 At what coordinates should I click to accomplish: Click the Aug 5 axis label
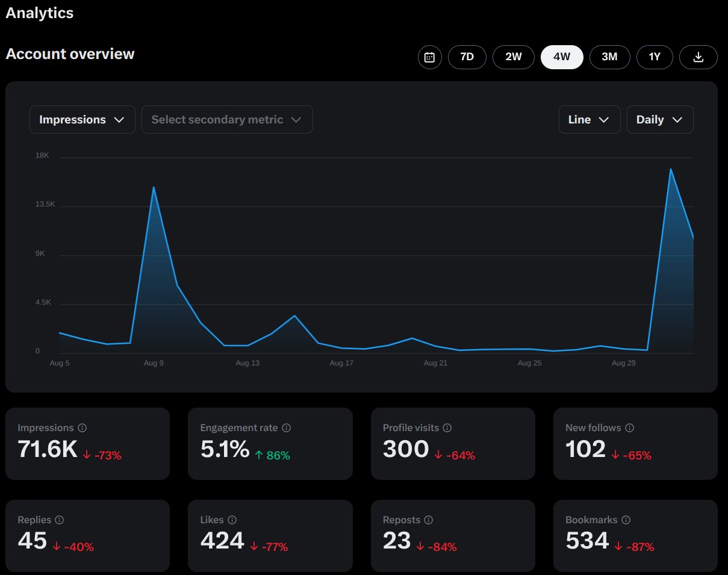pos(60,363)
